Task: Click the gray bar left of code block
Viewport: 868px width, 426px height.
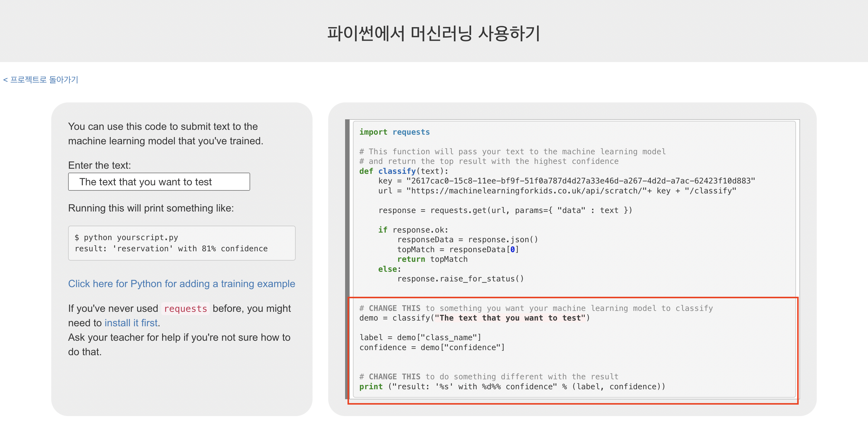Action: (x=348, y=259)
